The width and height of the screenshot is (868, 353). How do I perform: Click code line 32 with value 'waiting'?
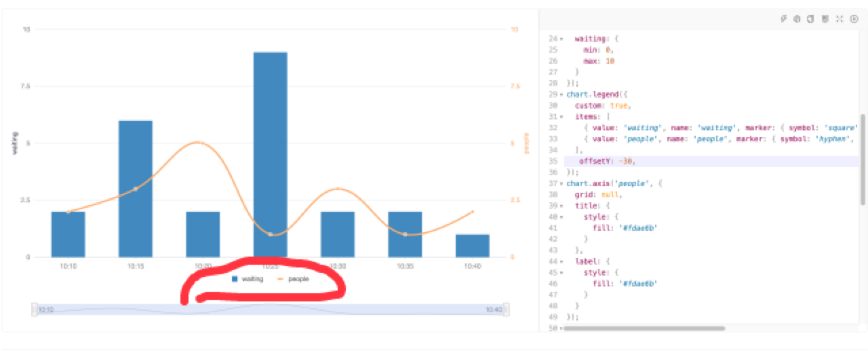click(720, 128)
